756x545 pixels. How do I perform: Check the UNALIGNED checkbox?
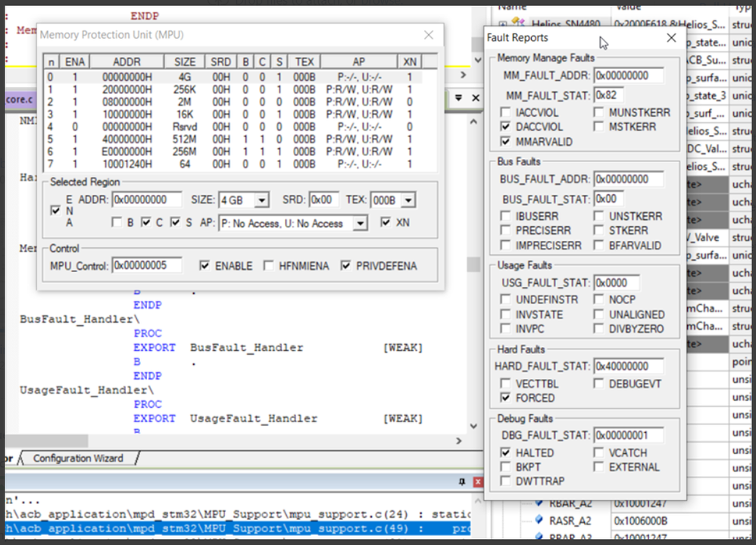pyautogui.click(x=598, y=315)
